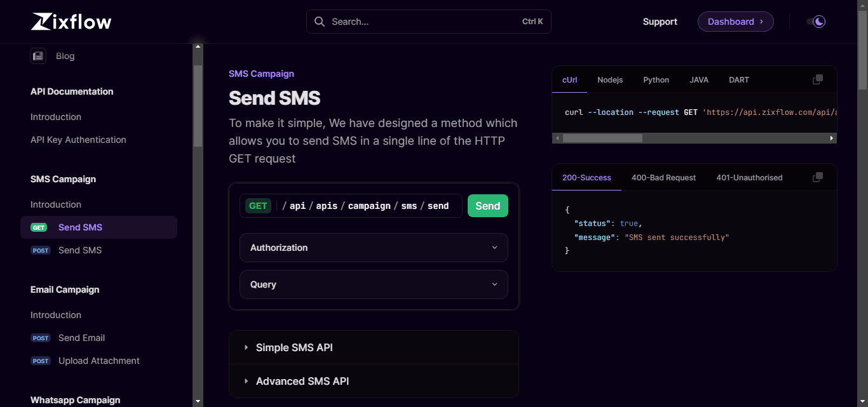Click the Zixflow logo

pyautogui.click(x=70, y=21)
